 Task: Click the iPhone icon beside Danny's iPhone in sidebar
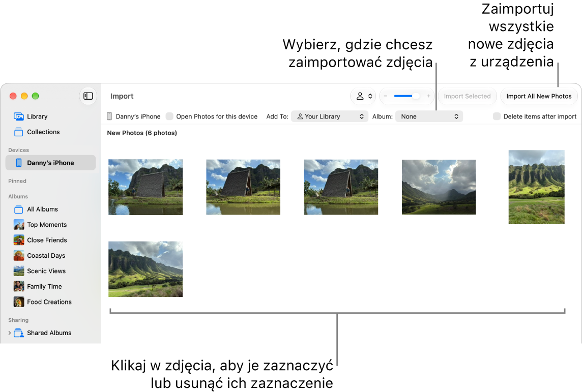[x=19, y=163]
